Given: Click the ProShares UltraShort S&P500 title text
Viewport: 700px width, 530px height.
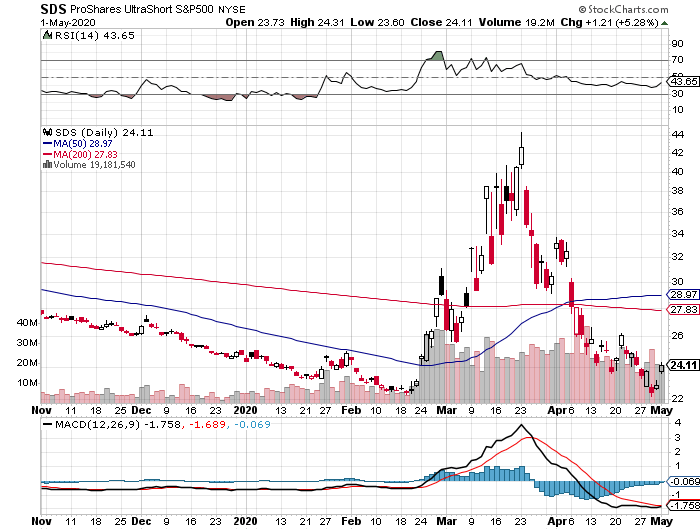Looking at the screenshot, I should [146, 9].
